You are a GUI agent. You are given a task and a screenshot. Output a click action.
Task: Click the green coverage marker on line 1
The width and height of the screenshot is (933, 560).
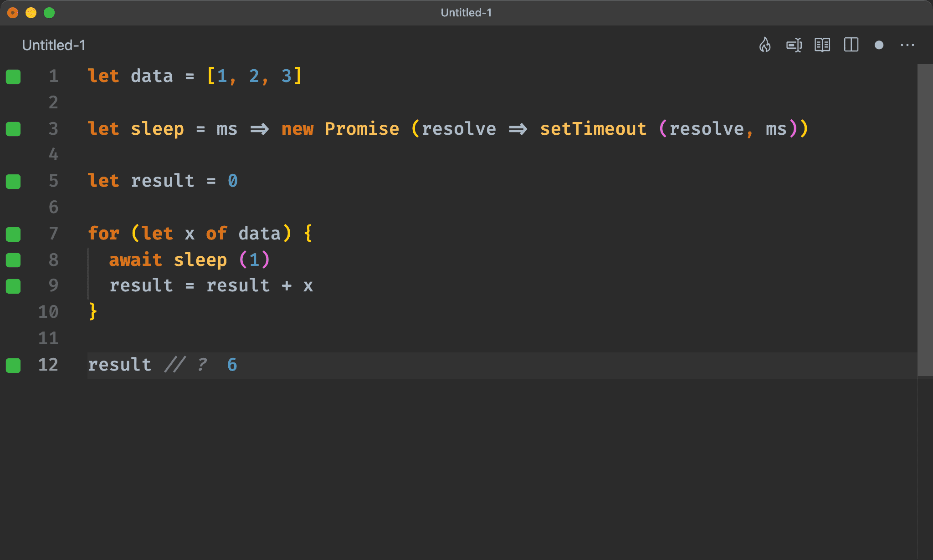click(x=13, y=76)
